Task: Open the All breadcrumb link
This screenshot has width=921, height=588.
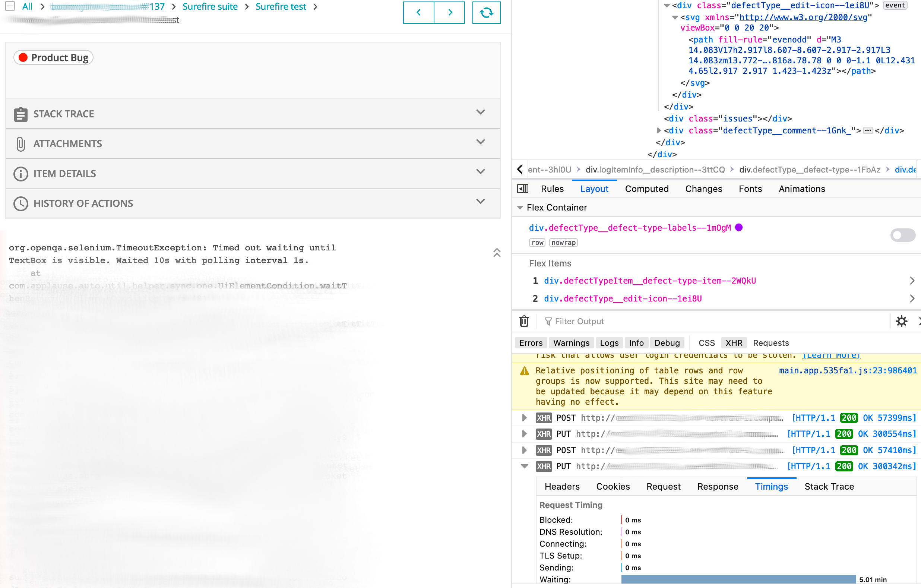Action: [27, 6]
